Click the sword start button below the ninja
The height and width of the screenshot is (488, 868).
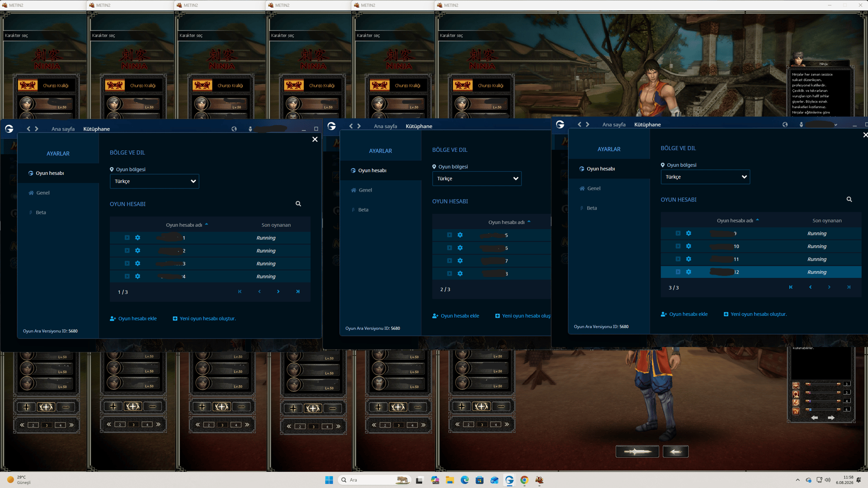tap(637, 451)
